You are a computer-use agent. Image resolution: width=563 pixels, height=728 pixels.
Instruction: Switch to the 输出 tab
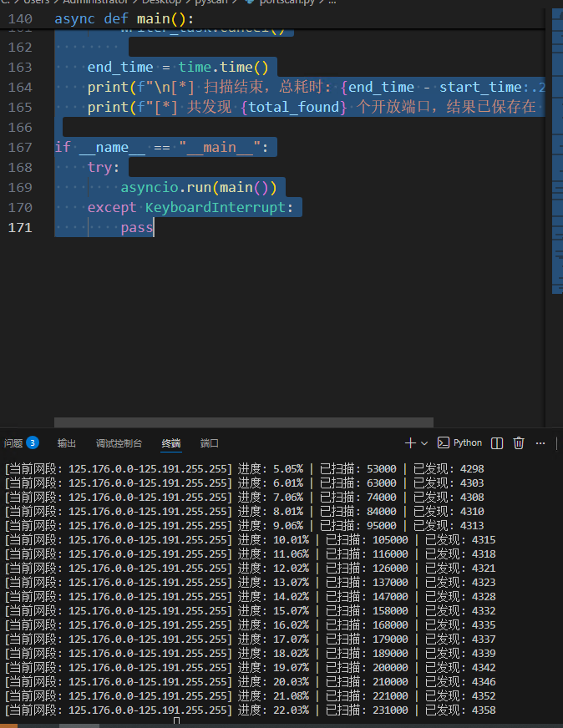(67, 443)
